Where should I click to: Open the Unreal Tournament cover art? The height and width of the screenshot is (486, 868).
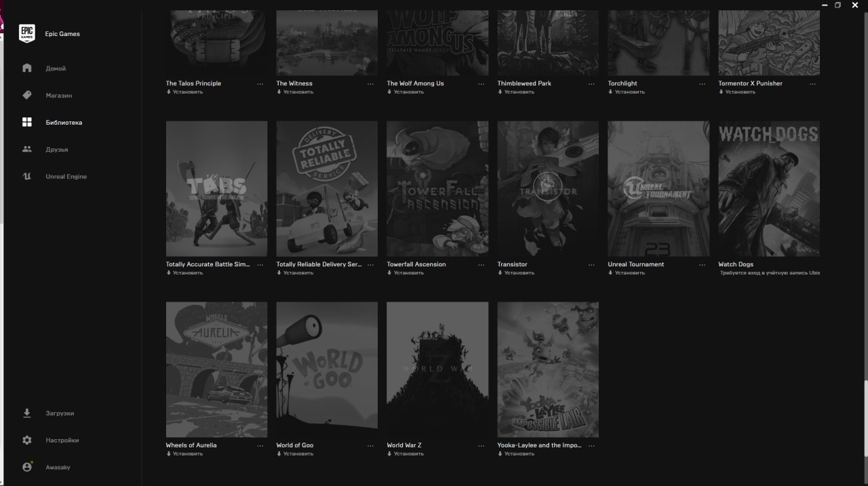(658, 189)
